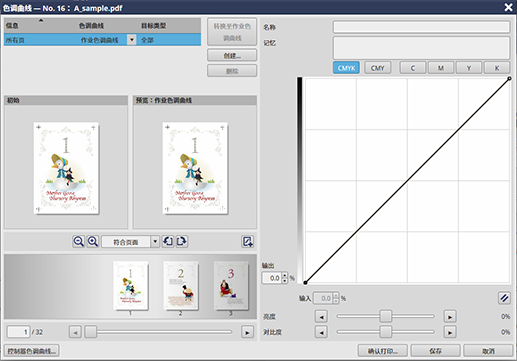Select the C channel tab
The width and height of the screenshot is (517, 361).
[413, 68]
